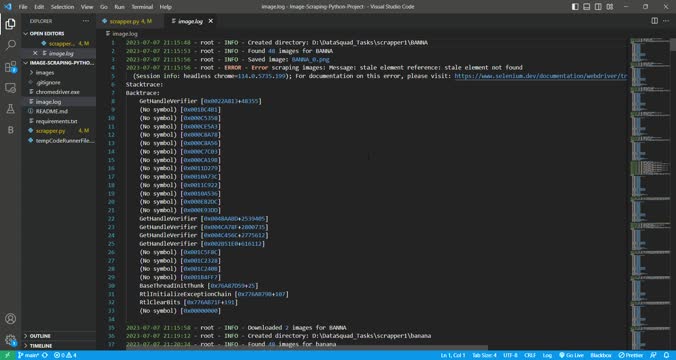Open Explorer views and more actions ellipsis
Image resolution: width=676 pixels, height=360 pixels.
86,21
